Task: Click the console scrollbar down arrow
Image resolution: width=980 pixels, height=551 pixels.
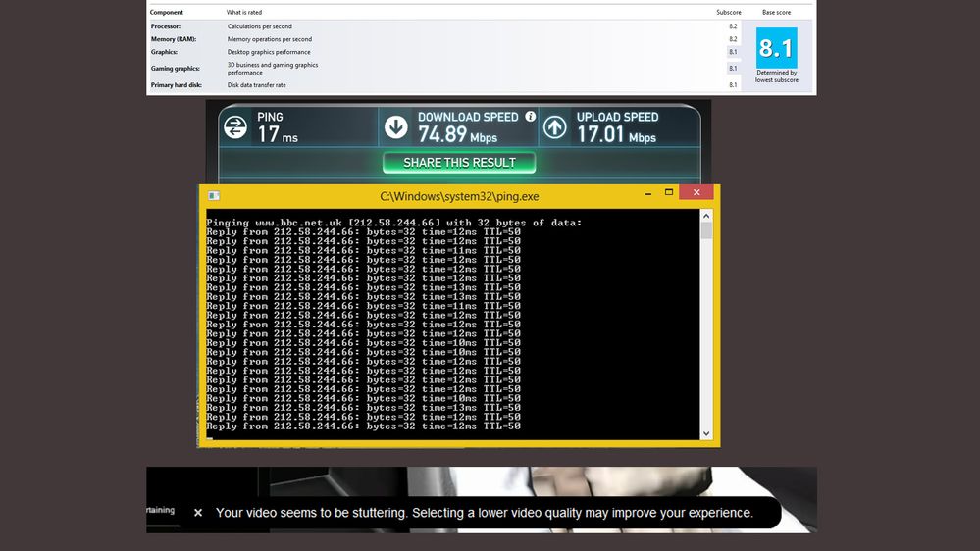Action: (x=706, y=433)
